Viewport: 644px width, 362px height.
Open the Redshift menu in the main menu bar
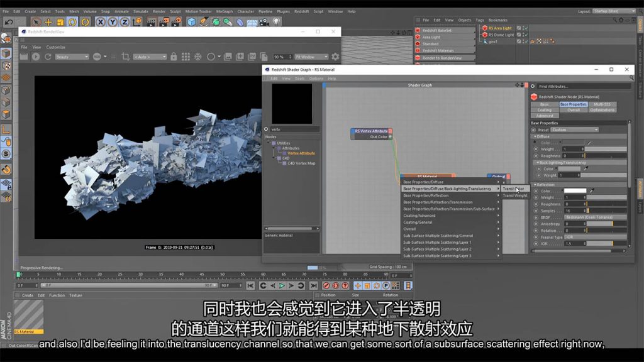(x=301, y=11)
